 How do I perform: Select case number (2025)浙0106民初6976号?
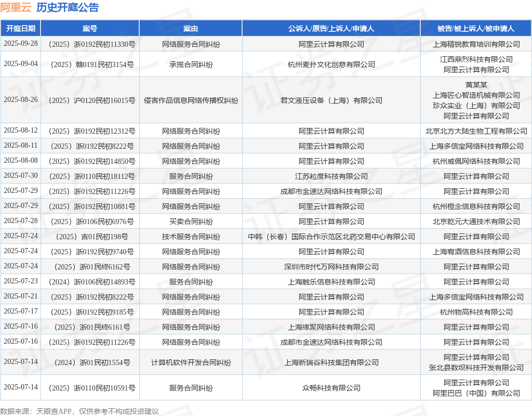coord(90,222)
